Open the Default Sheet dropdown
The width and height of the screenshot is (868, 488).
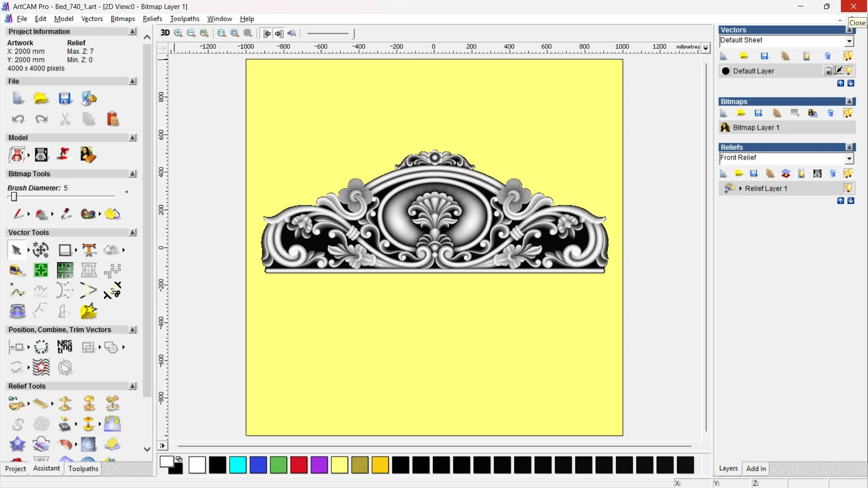pyautogui.click(x=849, y=41)
